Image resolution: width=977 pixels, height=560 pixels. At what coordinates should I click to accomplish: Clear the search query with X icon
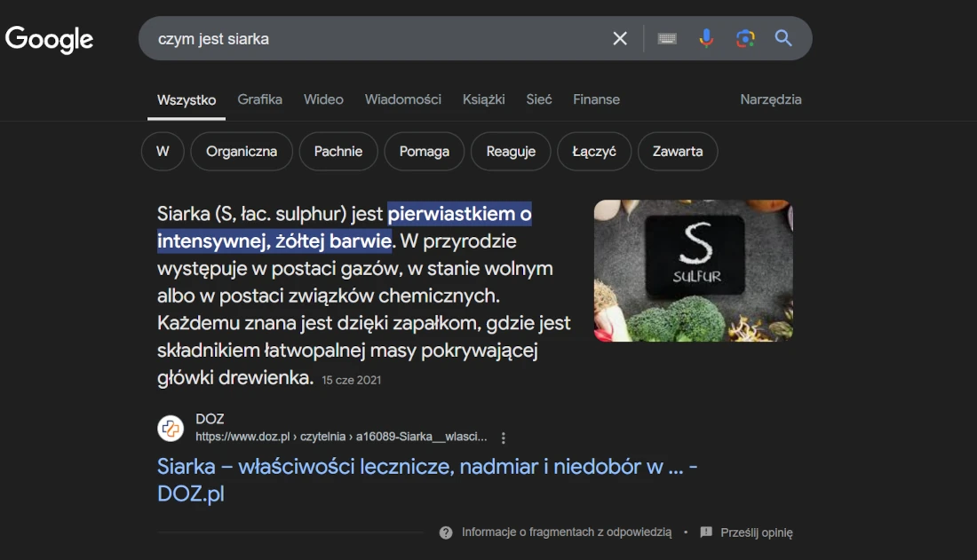click(620, 39)
